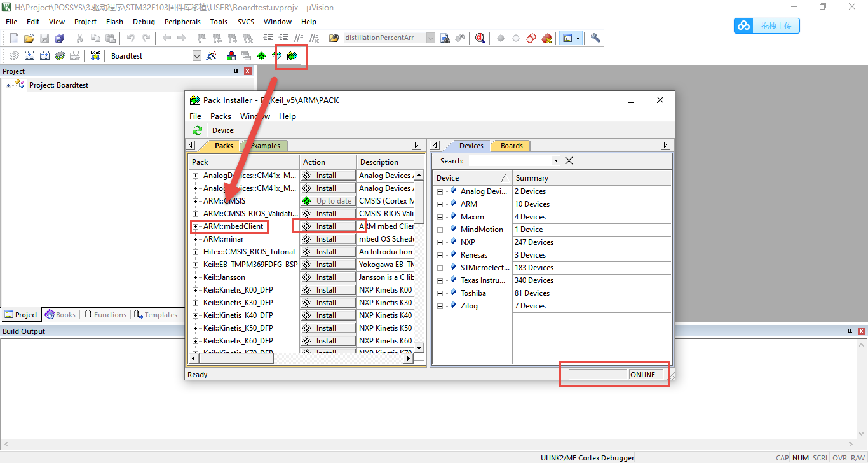Switch to the Functions tab

[105, 315]
